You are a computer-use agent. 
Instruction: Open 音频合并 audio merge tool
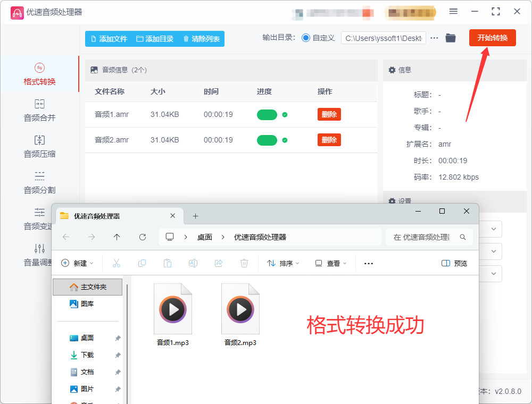pyautogui.click(x=39, y=111)
